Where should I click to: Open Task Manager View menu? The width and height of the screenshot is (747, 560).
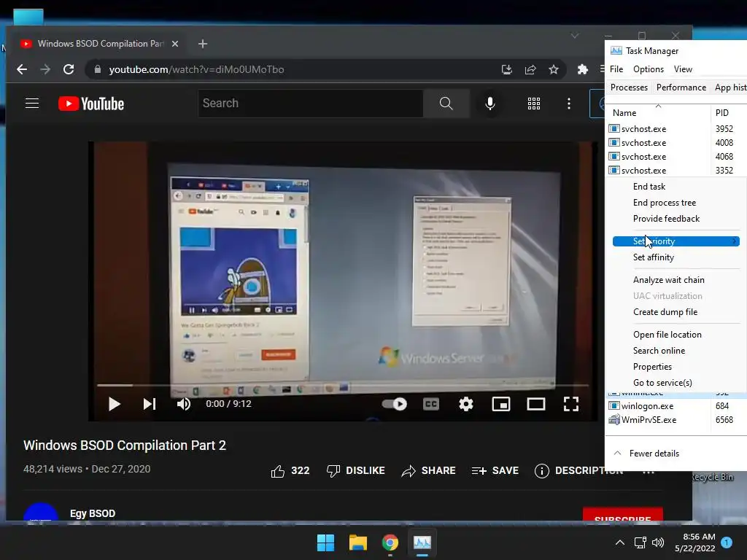[x=683, y=69]
